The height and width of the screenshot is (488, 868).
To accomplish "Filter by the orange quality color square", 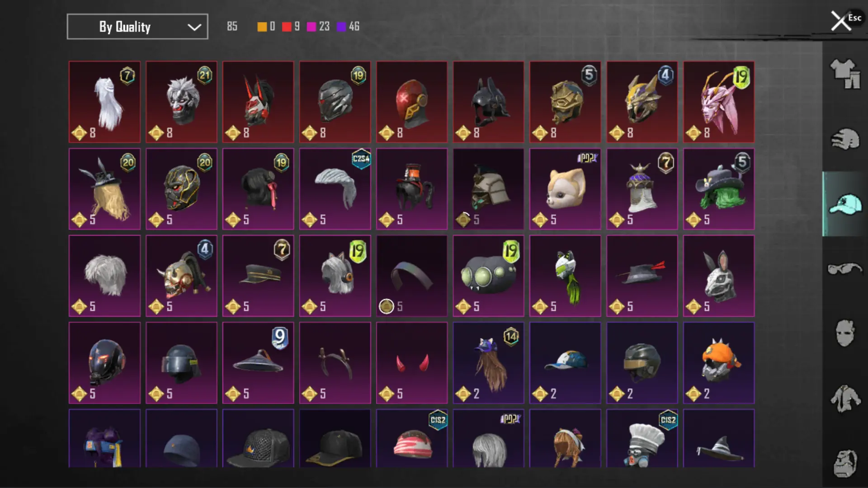I will [262, 27].
